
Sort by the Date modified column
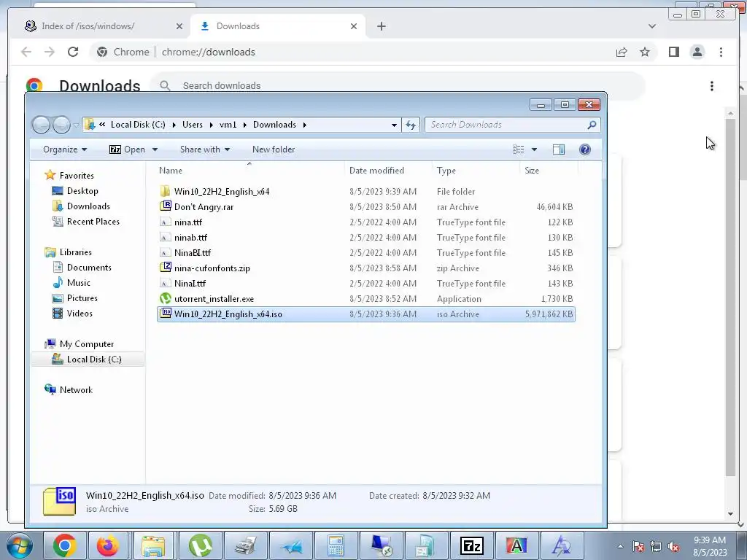click(x=376, y=171)
